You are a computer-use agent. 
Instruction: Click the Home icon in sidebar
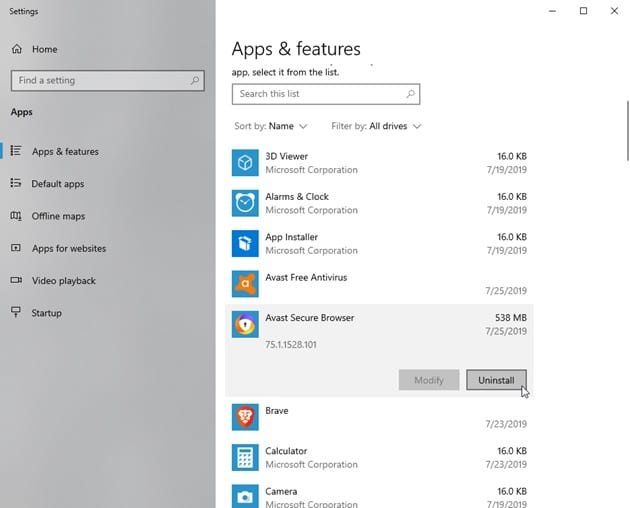pos(16,49)
